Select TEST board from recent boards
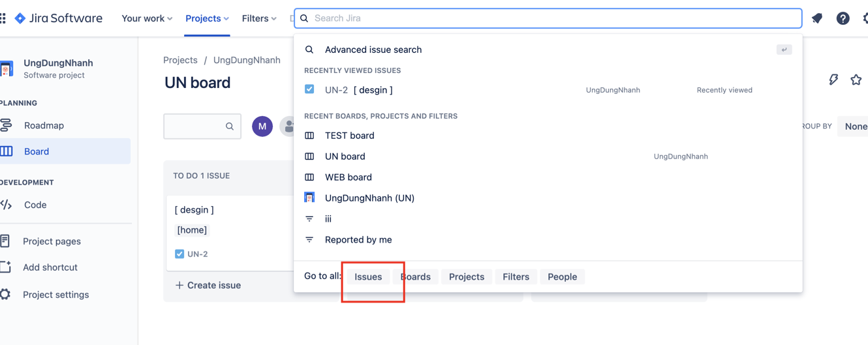868x345 pixels. (349, 136)
